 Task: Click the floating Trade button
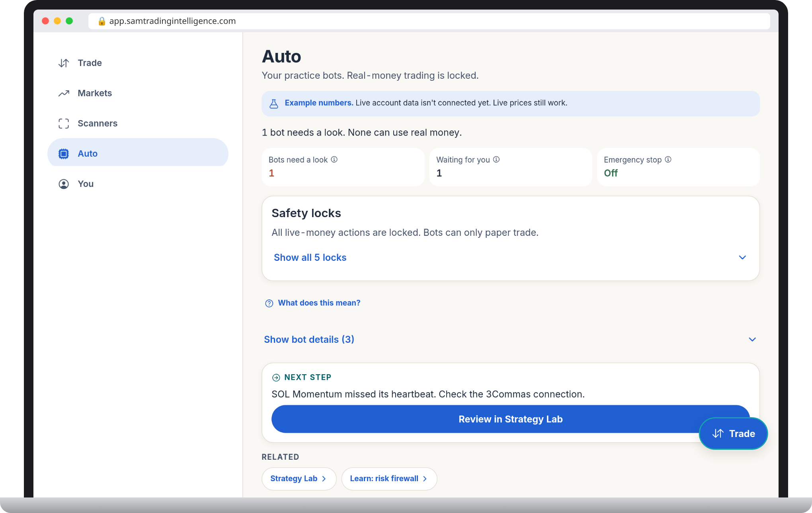733,433
